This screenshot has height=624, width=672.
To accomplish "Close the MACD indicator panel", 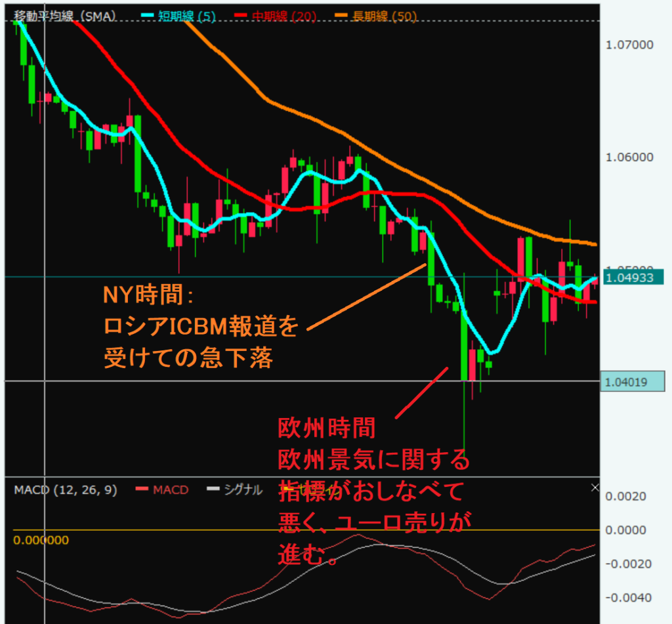I will 595,488.
